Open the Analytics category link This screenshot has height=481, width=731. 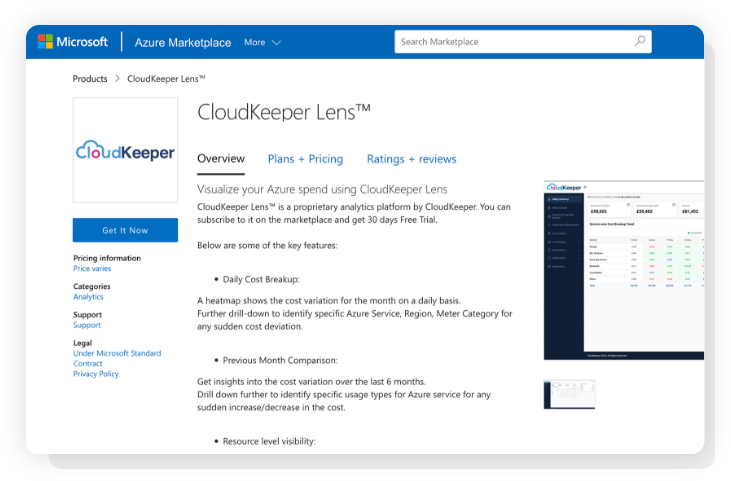point(88,297)
